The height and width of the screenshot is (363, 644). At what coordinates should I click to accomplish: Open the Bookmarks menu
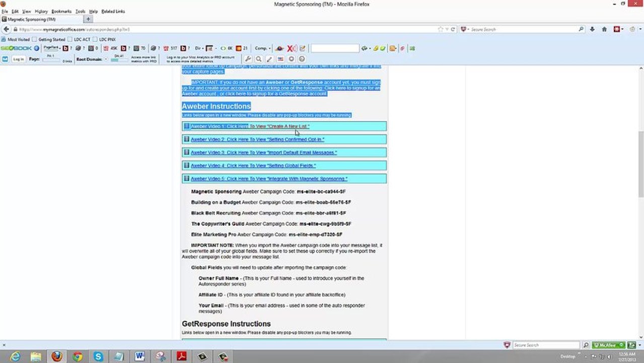point(61,11)
